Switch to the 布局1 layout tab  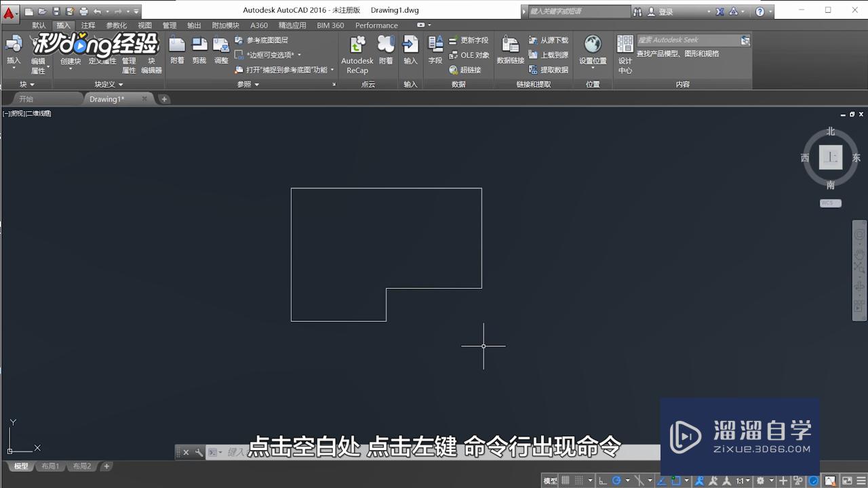(51, 466)
